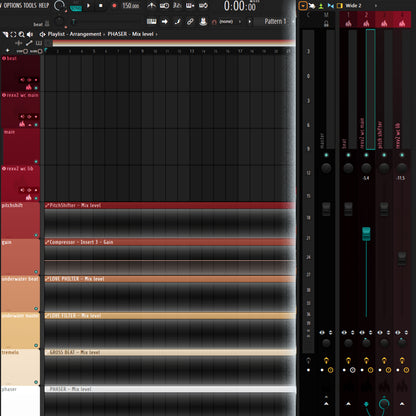Click the white icon next to mixer menu arrow
This screenshot has width=416, height=416.
pyautogui.click(x=312, y=6)
